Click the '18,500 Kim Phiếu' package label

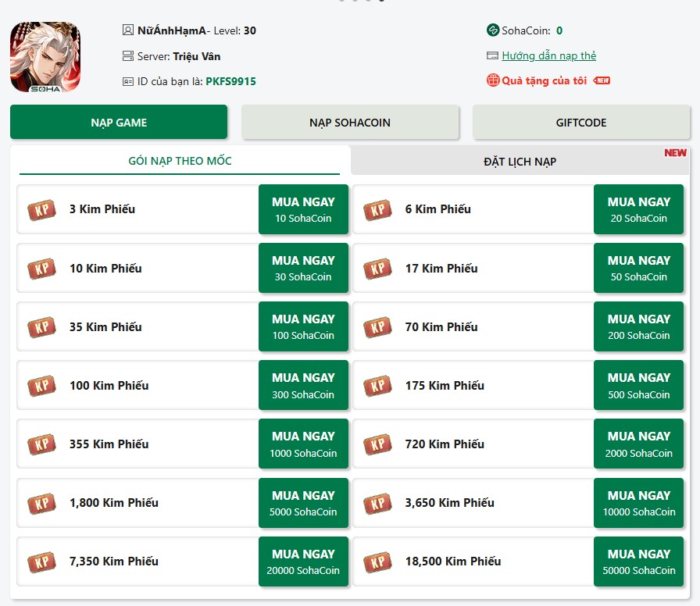452,561
